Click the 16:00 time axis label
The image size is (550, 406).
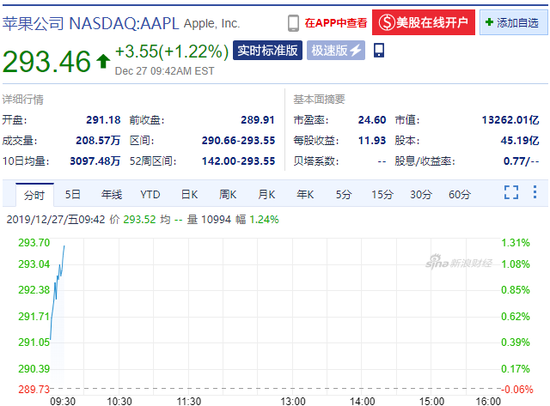488,401
